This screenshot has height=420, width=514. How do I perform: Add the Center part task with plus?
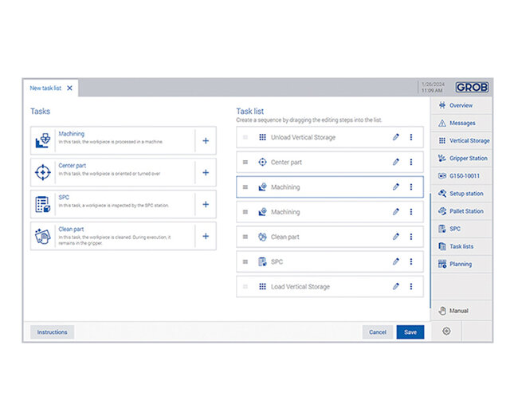pos(206,173)
